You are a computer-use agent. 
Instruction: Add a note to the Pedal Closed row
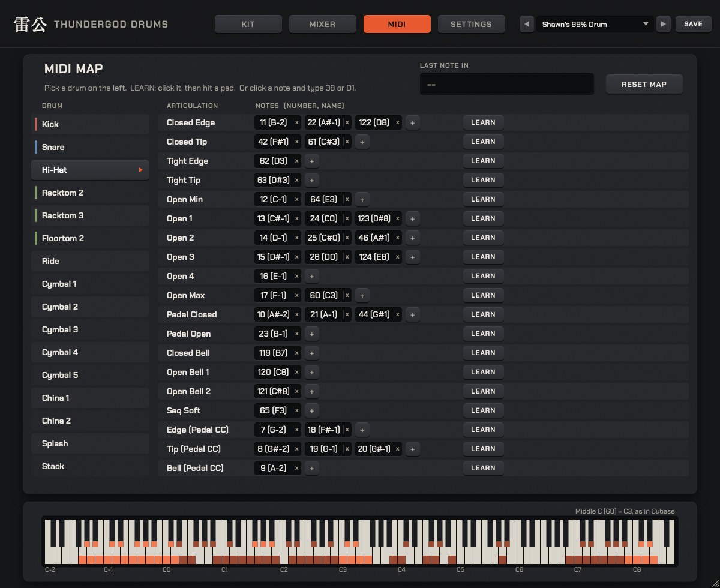[x=412, y=315]
